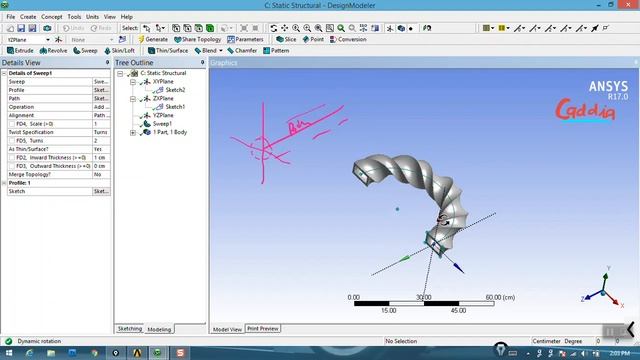Open Parameters from toolbar
This screenshot has width=640, height=360.
(x=245, y=40)
